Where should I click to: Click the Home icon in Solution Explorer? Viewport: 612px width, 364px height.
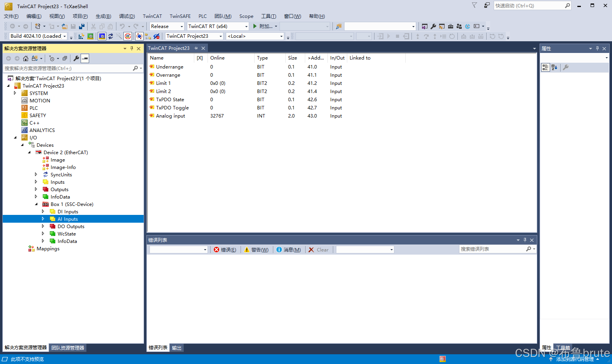(x=26, y=58)
